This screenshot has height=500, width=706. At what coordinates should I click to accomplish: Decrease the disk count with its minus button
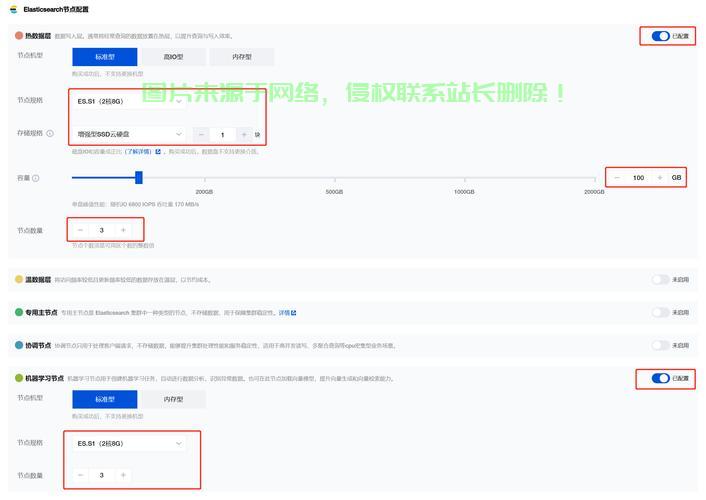[x=201, y=134]
